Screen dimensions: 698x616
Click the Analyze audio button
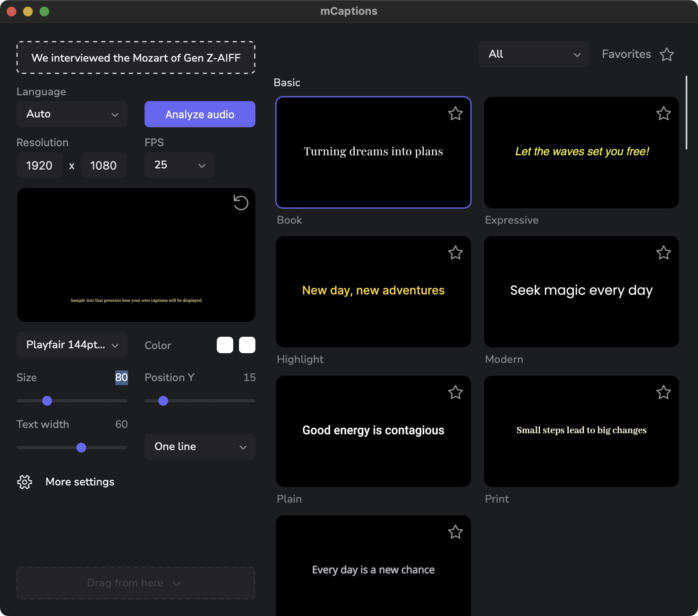[x=200, y=114]
